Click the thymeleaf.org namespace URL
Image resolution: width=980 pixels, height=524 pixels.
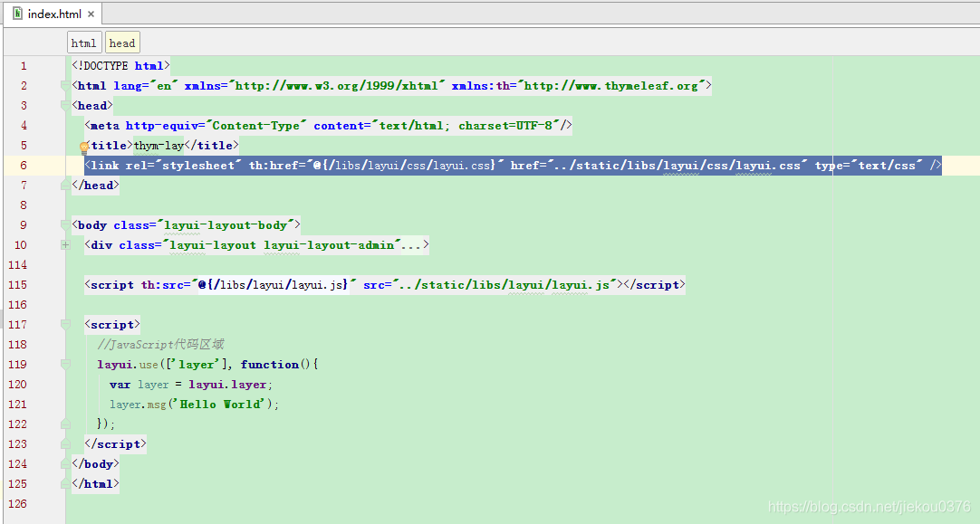pyautogui.click(x=614, y=86)
